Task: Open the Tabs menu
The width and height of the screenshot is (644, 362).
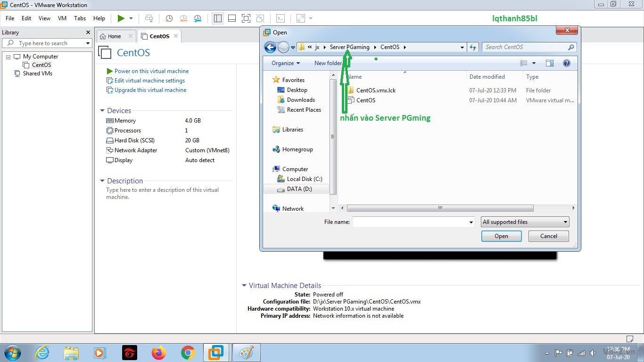Action: point(80,18)
